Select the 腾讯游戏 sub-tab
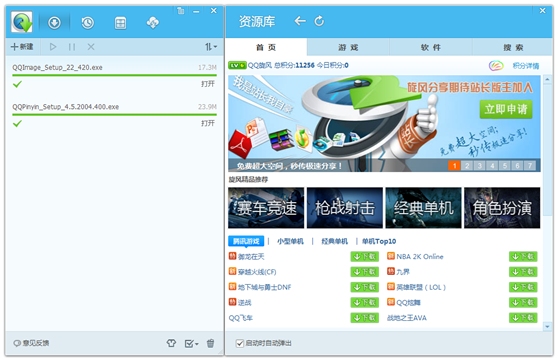Viewport: 558px width, 360px height. [x=246, y=241]
